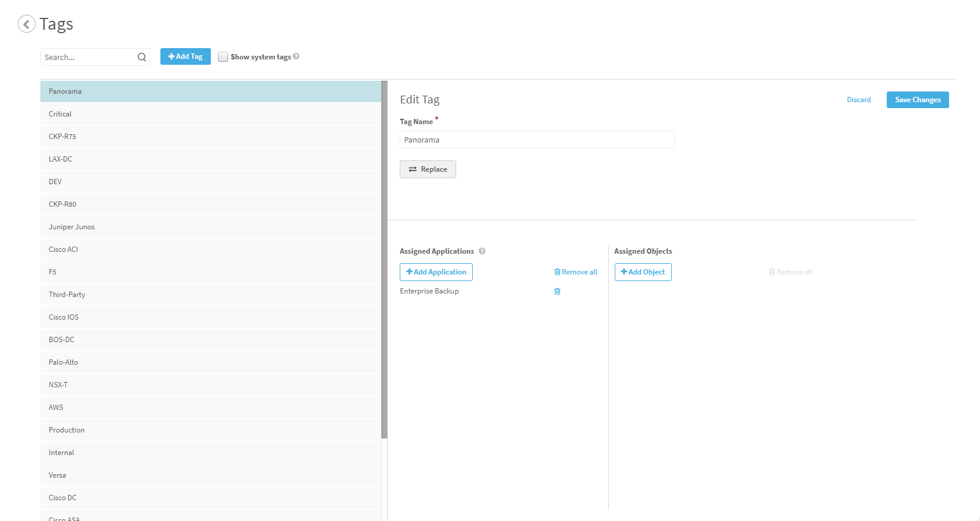The image size is (980, 521).
Task: Click the Replace button
Action: [428, 169]
